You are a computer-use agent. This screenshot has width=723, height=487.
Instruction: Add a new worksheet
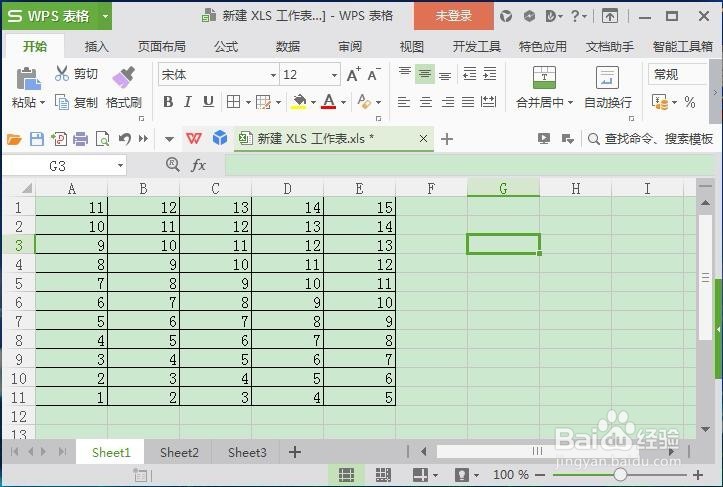(x=295, y=452)
